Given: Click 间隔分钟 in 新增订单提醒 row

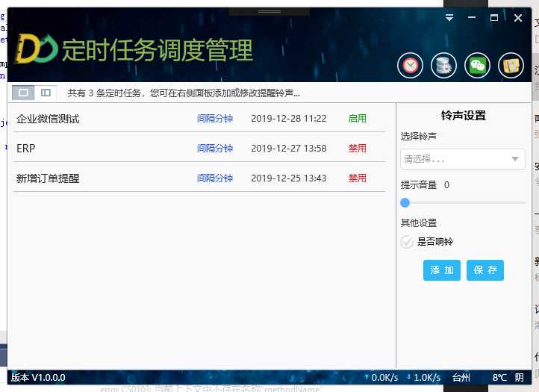Looking at the screenshot, I should [215, 178].
